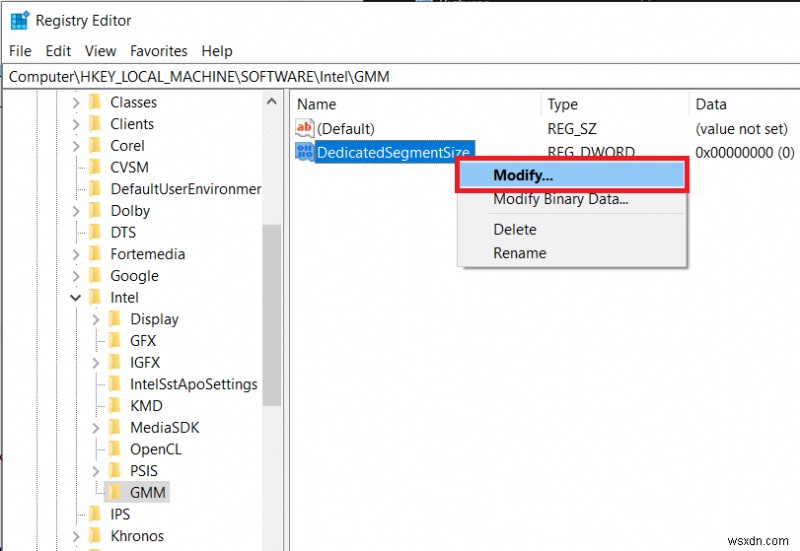Screen dimensions: 800x551
Task: Click the (Default) string value icon
Action: pos(305,128)
